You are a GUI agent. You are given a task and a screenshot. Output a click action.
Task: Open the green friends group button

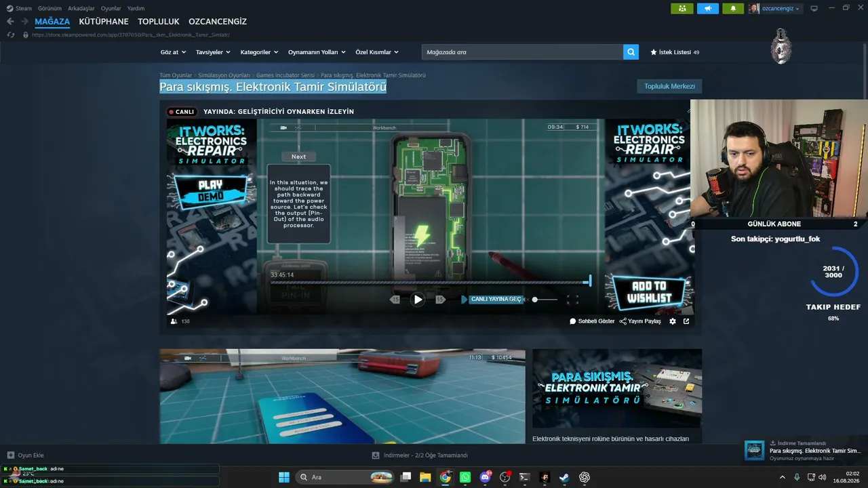tap(682, 9)
